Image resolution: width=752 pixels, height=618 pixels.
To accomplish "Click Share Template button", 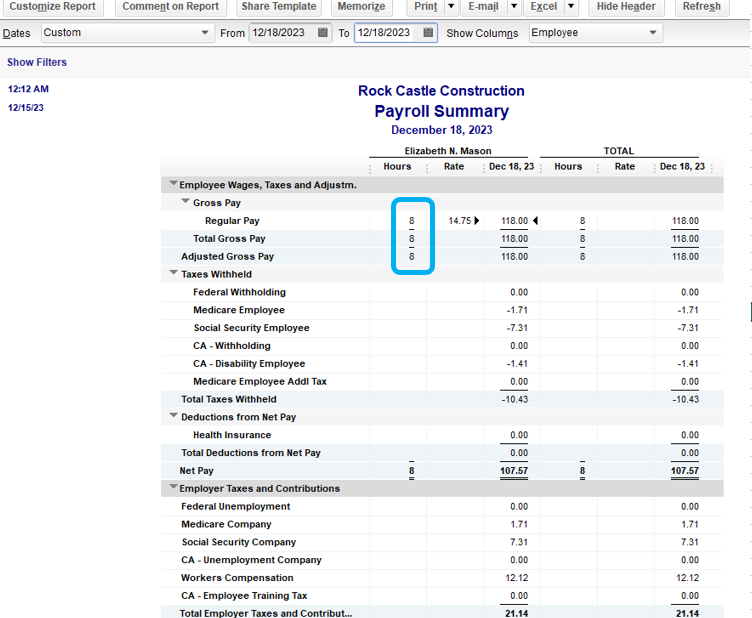I will click(279, 7).
